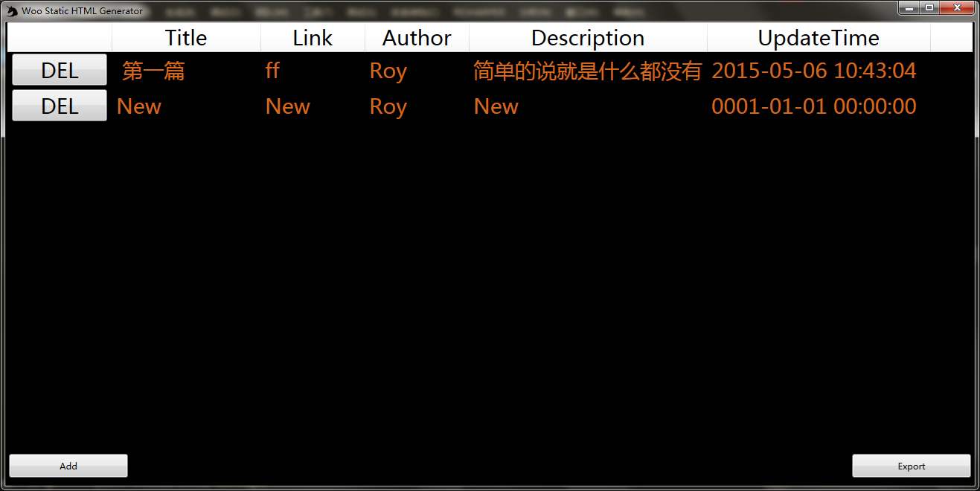The height and width of the screenshot is (491, 980).
Task: Select the New title cell
Action: (139, 106)
